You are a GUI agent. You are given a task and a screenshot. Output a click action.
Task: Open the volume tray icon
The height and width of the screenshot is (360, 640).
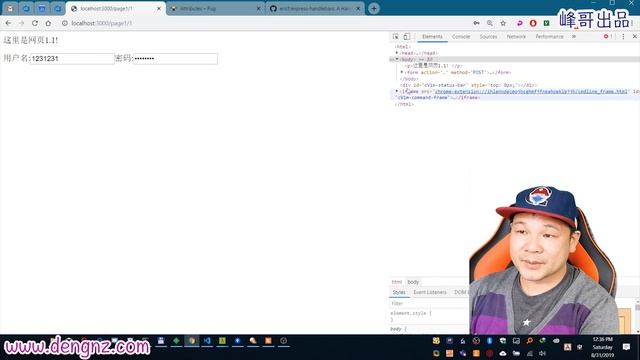(542, 353)
